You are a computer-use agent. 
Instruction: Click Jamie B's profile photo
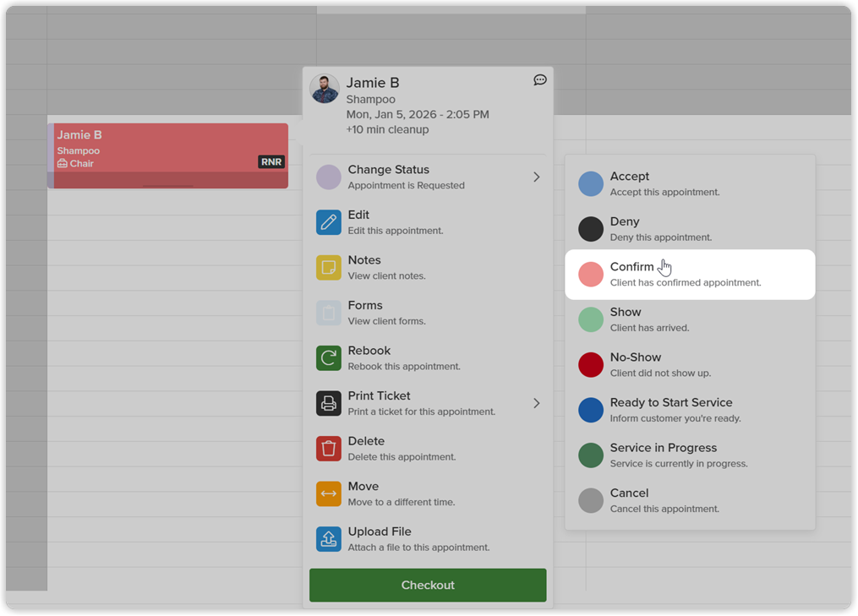325,89
